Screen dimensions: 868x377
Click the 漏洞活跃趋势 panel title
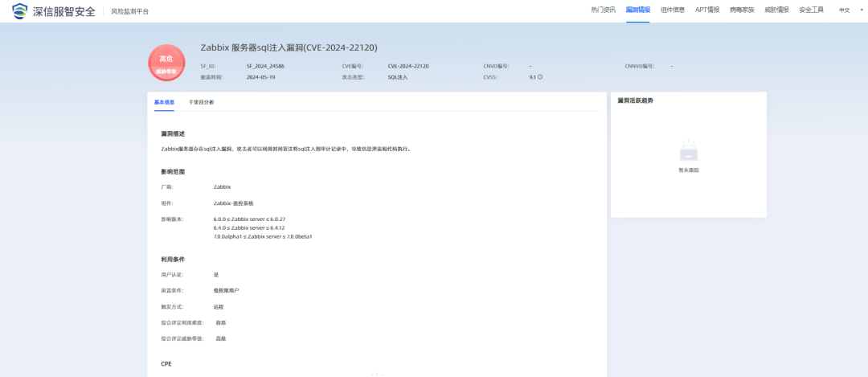click(635, 100)
